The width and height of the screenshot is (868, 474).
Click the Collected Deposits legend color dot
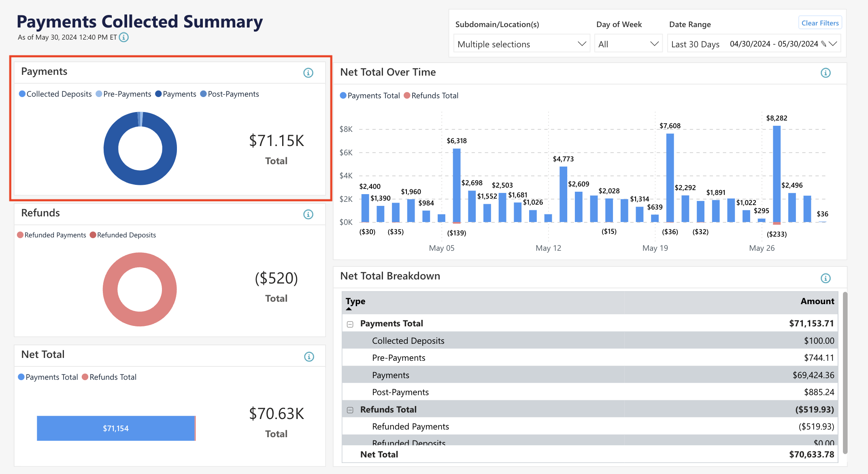point(21,94)
